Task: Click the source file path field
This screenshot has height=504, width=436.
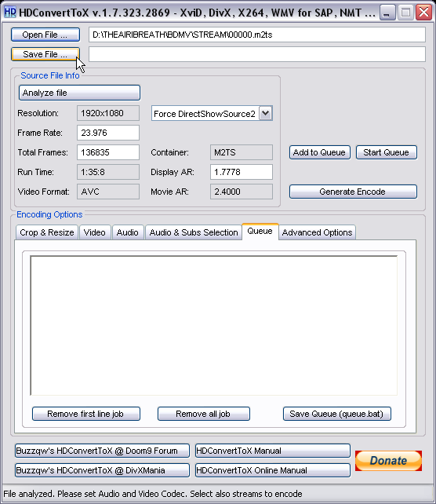Action: 257,35
